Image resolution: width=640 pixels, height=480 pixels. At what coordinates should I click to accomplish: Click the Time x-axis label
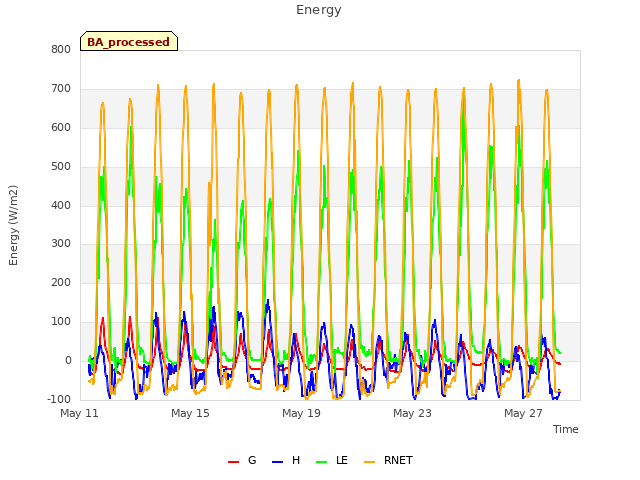(x=565, y=429)
